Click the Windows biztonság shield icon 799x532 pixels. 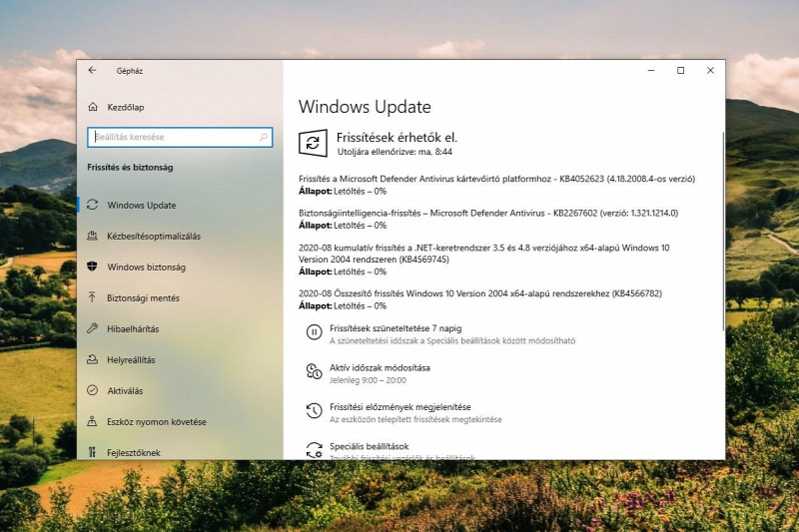pyautogui.click(x=92, y=266)
